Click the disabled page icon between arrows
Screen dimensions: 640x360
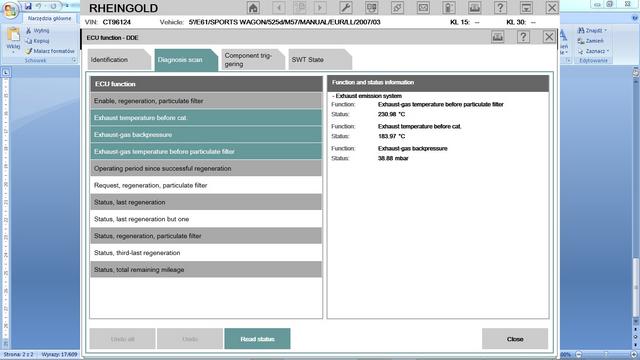tap(300, 8)
